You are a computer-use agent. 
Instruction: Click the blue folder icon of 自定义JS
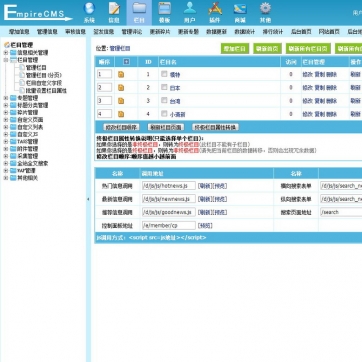point(13,134)
